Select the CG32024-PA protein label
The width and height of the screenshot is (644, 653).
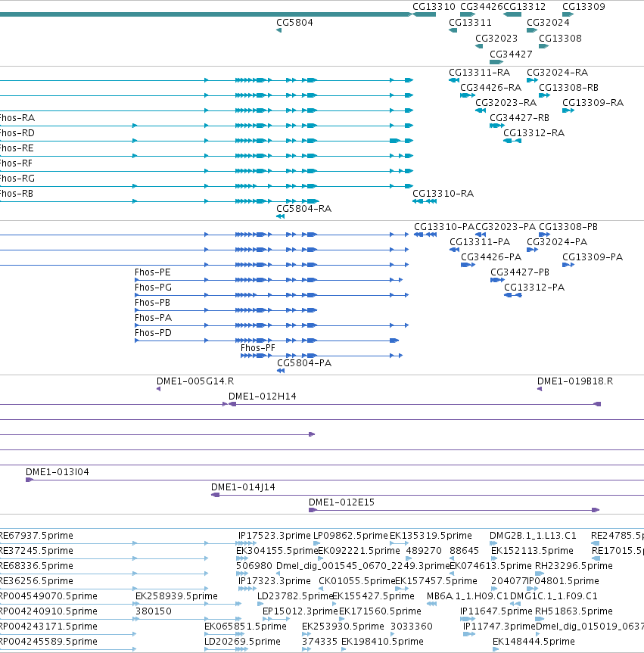coord(557,242)
